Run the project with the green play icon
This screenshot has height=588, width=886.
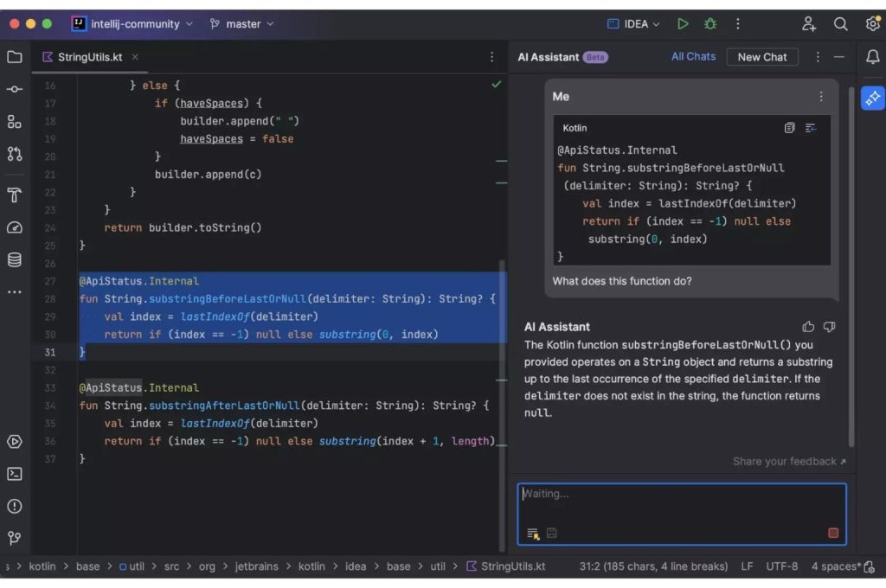tap(683, 23)
